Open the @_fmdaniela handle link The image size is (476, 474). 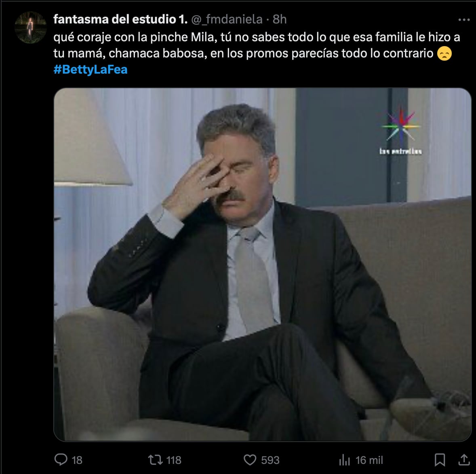pos(227,19)
